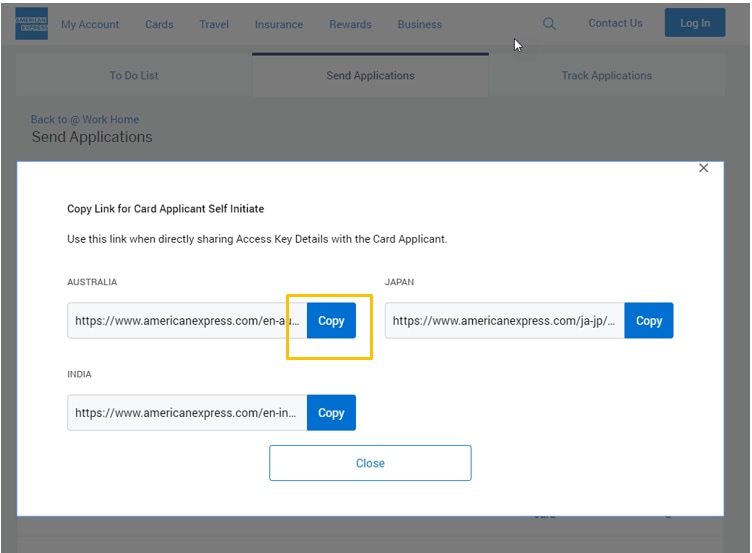Image resolution: width=752 pixels, height=553 pixels.
Task: Open the Insurance menu item
Action: pos(279,25)
